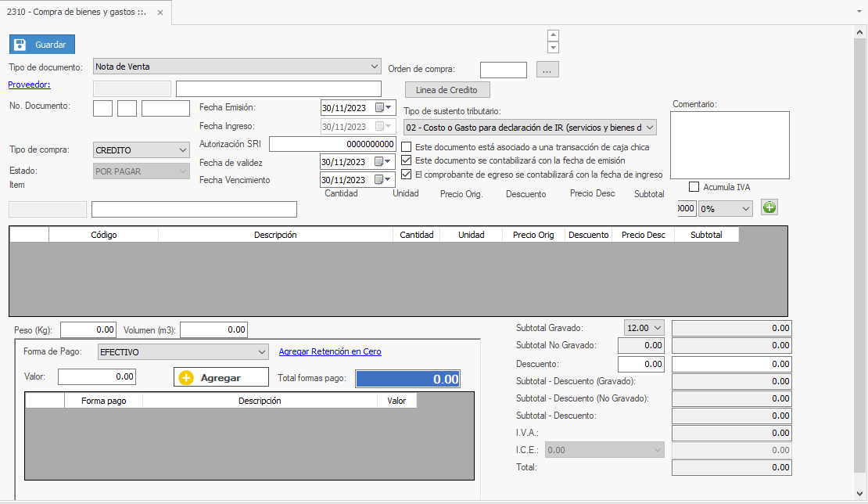Open the tab list dropdown arrow at top right

pyautogui.click(x=859, y=12)
